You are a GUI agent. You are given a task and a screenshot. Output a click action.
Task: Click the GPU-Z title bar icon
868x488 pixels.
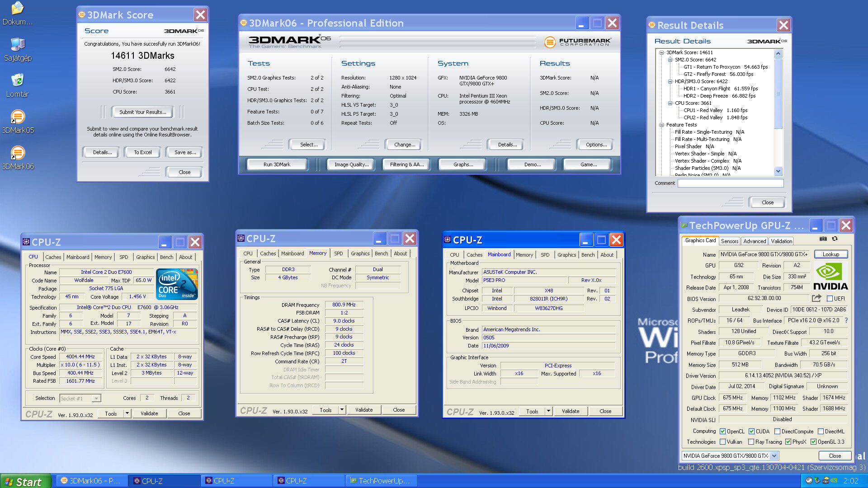[x=684, y=225]
